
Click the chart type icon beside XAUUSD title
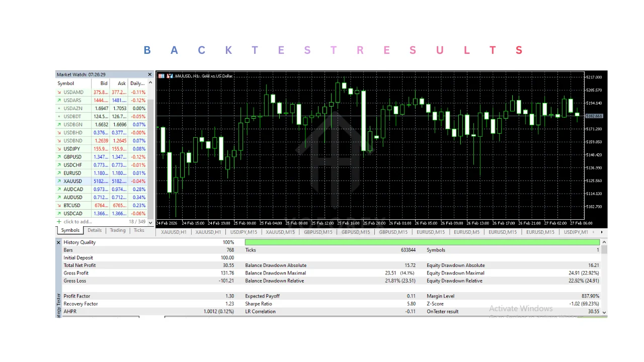pyautogui.click(x=170, y=76)
